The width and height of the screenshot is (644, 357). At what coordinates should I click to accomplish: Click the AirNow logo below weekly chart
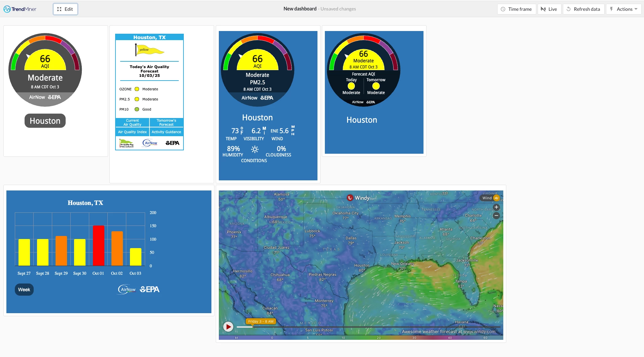pyautogui.click(x=127, y=289)
